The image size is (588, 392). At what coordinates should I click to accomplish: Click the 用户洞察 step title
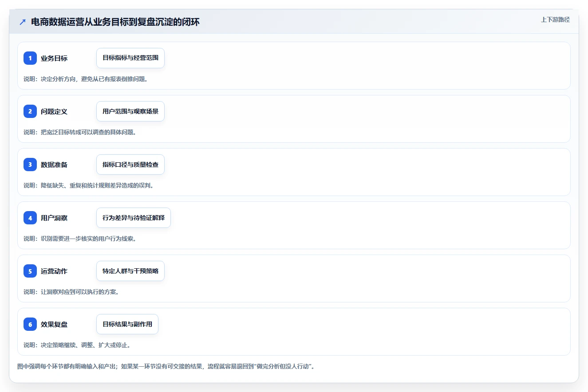54,218
